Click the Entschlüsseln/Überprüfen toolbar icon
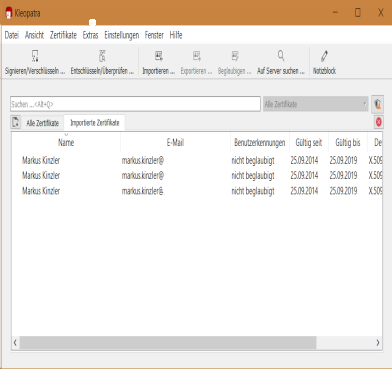This screenshot has height=369, width=392. click(x=102, y=56)
